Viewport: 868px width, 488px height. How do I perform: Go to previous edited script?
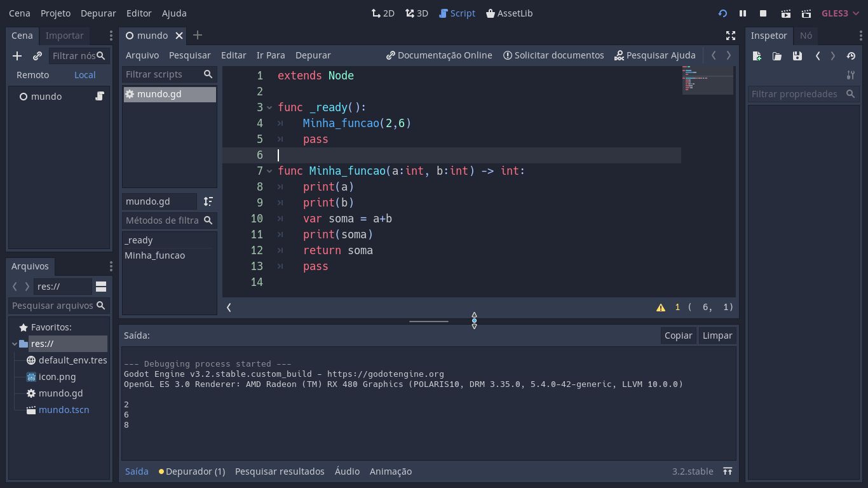coord(714,55)
